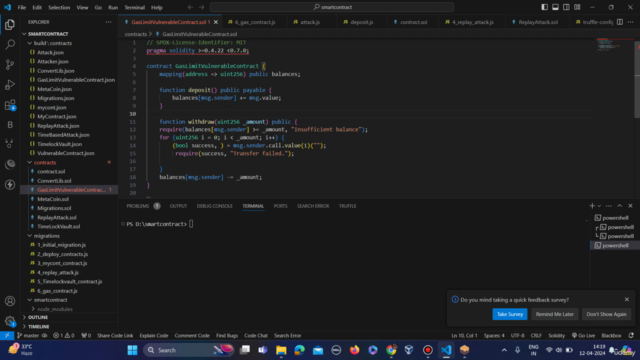640x360 pixels.
Task: Expand the node_modules folder
Action: point(55,309)
